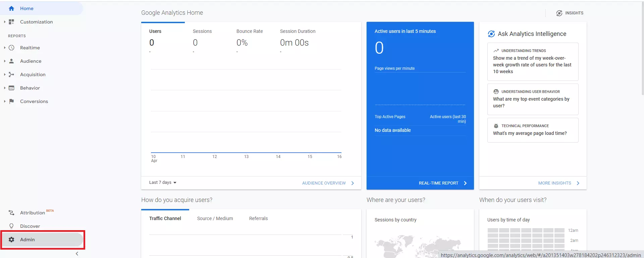The image size is (644, 258).
Task: Select the Referrals tab
Action: point(258,218)
